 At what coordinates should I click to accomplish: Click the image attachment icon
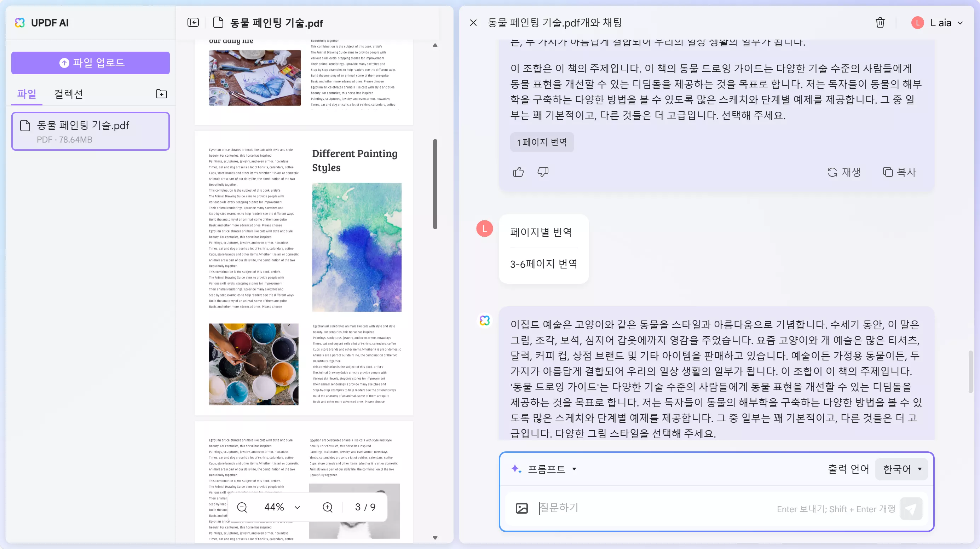point(521,508)
